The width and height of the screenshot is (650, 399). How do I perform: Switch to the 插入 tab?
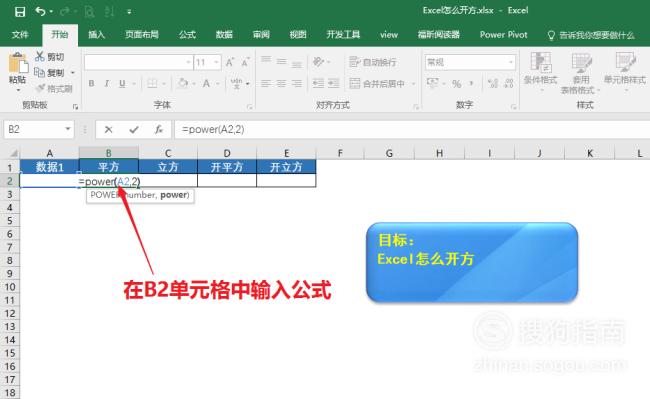96,34
